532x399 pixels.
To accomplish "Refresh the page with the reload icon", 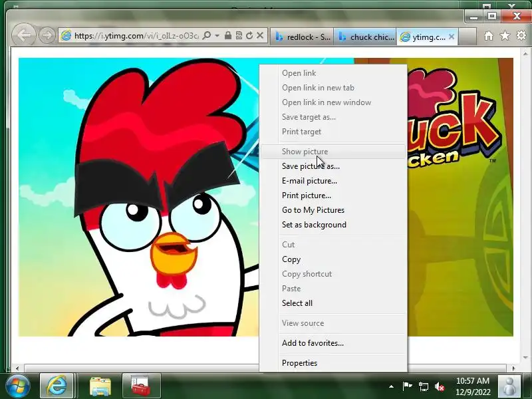I will point(249,35).
